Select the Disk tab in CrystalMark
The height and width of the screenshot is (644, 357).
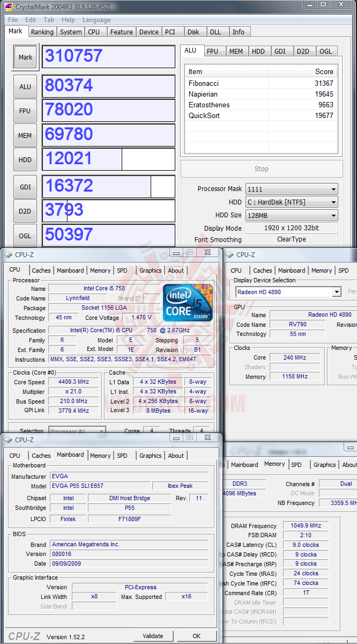pyautogui.click(x=194, y=32)
